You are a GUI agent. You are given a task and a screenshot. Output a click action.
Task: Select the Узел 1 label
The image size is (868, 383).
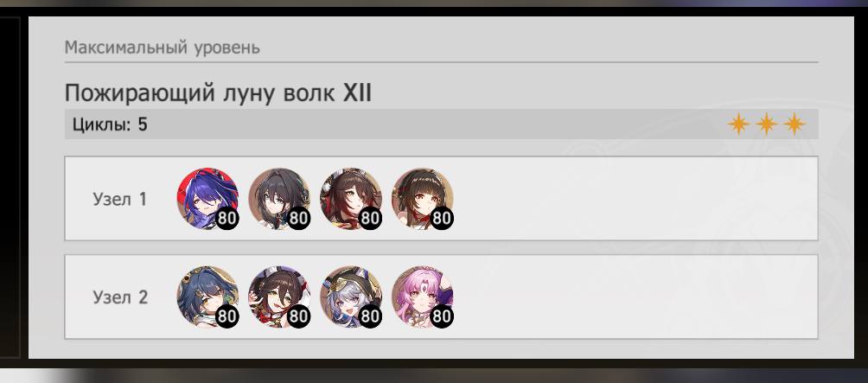click(120, 199)
